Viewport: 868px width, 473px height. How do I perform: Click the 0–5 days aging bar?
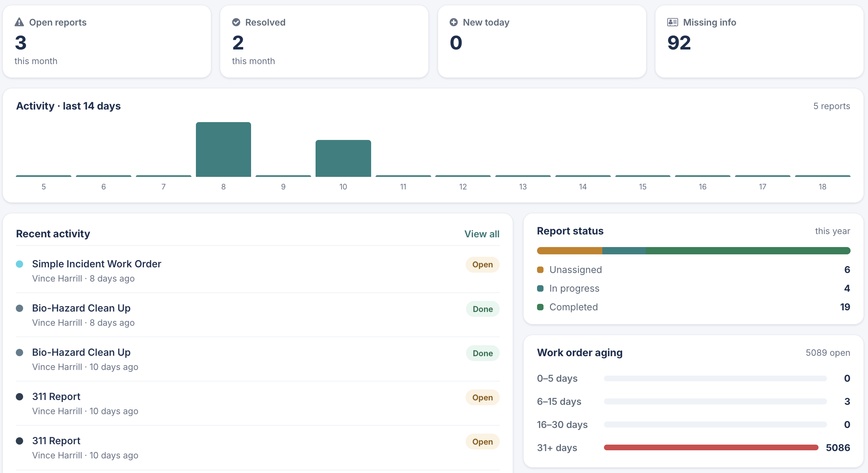pyautogui.click(x=715, y=378)
